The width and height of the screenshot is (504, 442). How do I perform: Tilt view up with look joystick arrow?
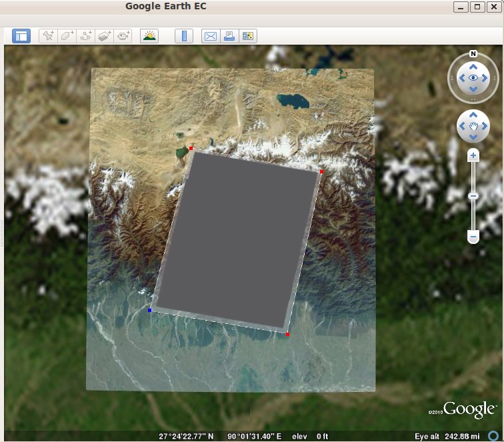[x=473, y=67]
